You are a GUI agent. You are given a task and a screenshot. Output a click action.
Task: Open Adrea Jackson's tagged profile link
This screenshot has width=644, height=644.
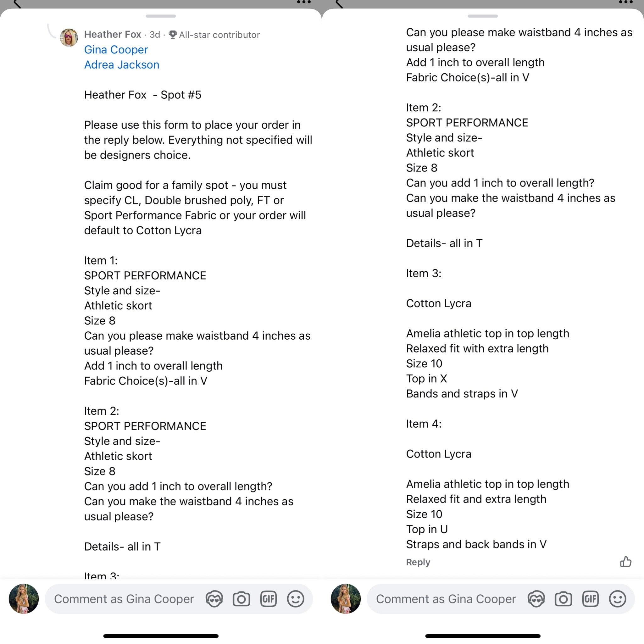(122, 65)
